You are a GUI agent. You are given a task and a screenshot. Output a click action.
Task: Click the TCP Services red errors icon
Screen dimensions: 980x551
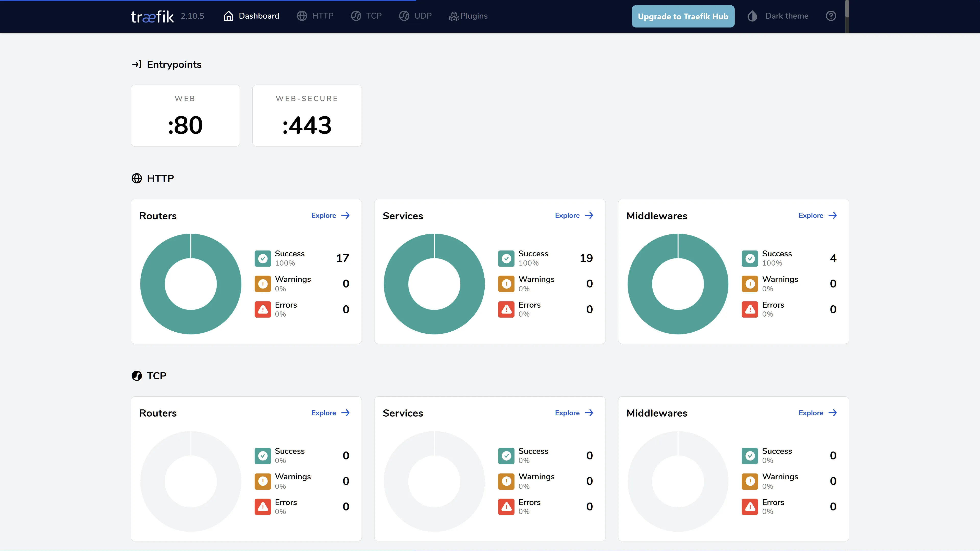point(506,507)
